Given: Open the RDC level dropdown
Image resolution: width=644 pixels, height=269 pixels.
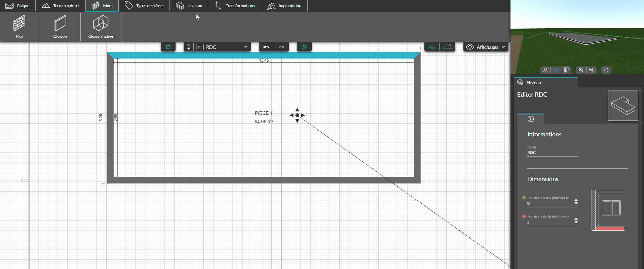Looking at the screenshot, I should 222,47.
